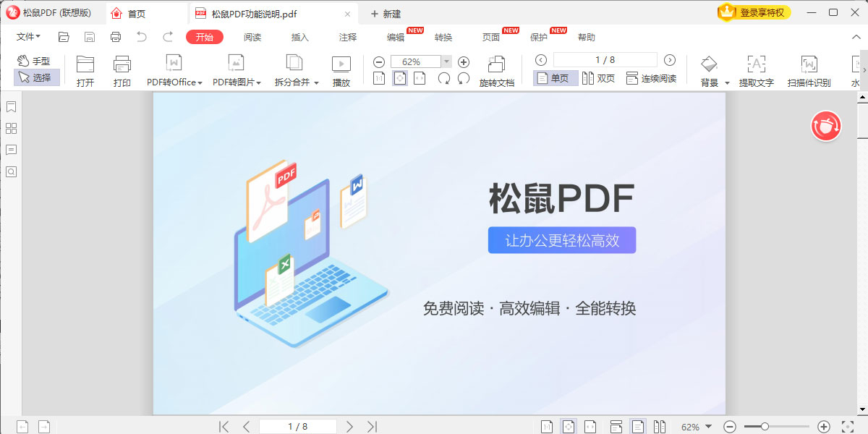
Task: Click 提取文字 extract text tool
Action: pos(757,72)
